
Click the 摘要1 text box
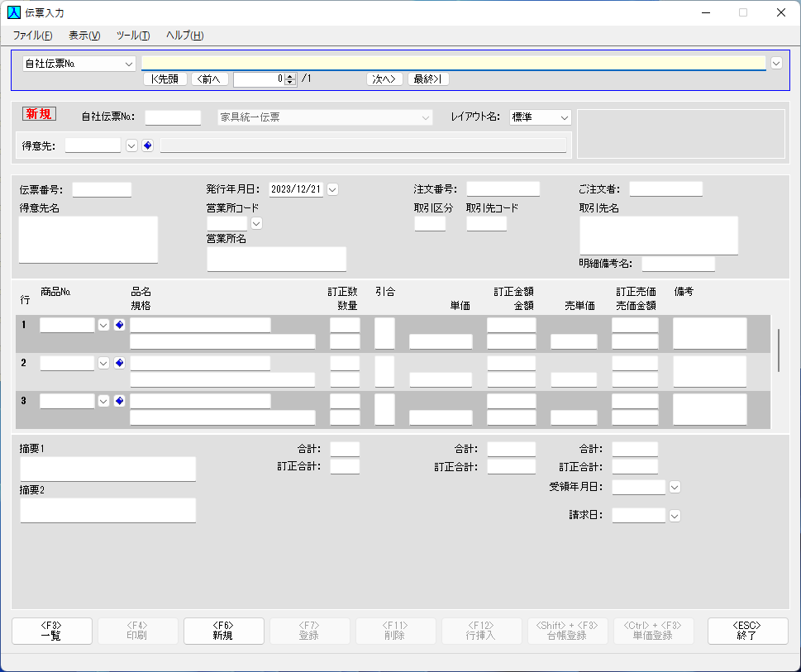[x=107, y=469]
